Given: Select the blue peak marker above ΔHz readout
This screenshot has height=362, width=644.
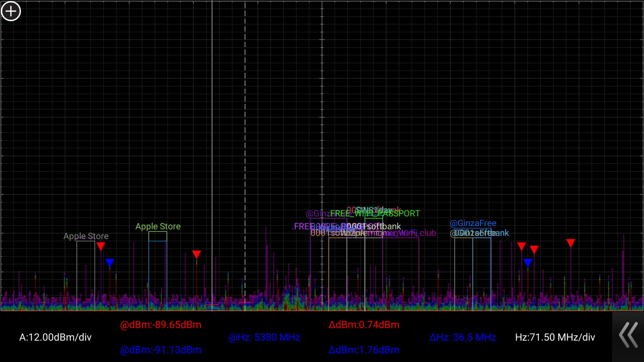Looking at the screenshot, I should point(528,263).
